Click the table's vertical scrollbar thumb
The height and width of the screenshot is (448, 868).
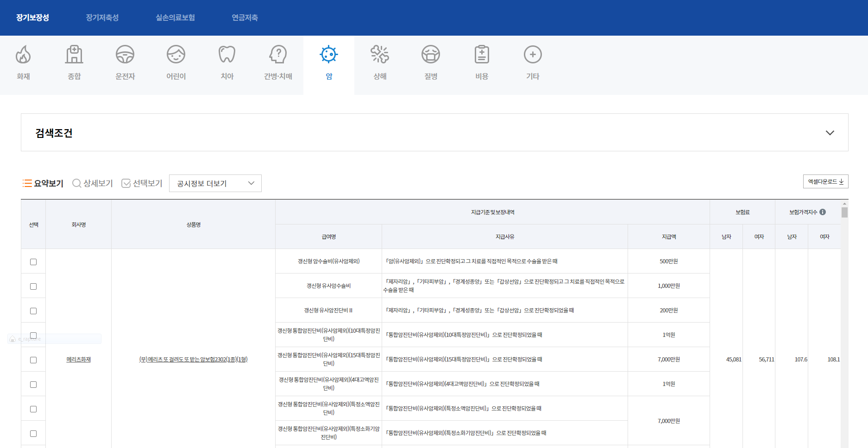click(844, 212)
